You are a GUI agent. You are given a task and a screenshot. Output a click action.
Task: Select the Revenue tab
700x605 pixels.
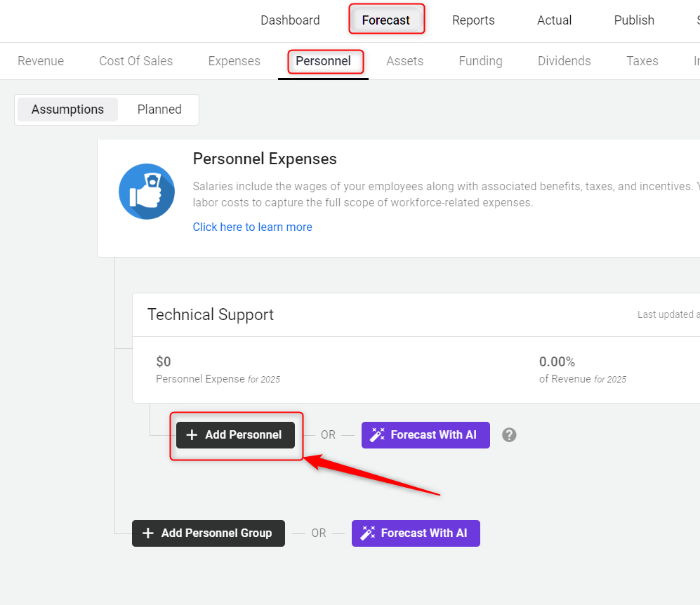tap(41, 61)
